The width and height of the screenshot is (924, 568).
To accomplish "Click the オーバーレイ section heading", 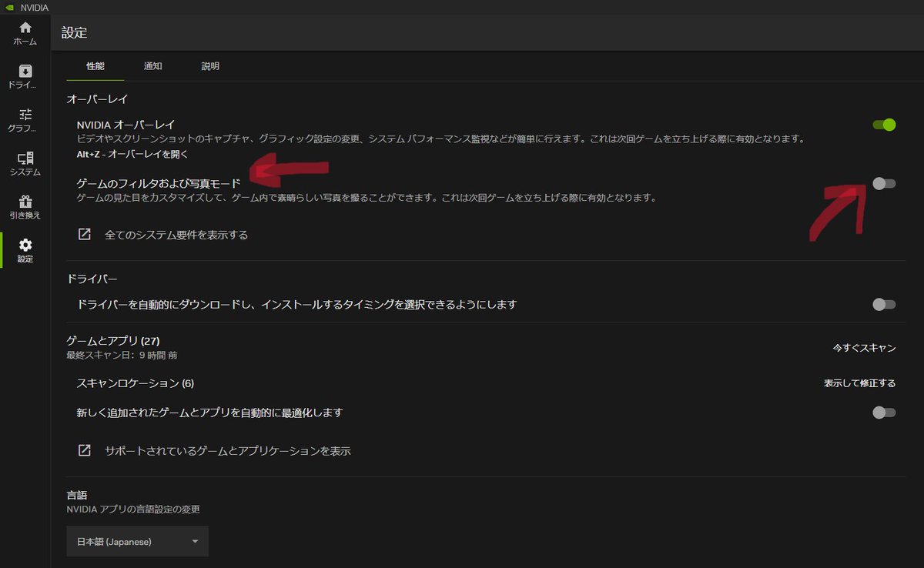I will tap(97, 99).
